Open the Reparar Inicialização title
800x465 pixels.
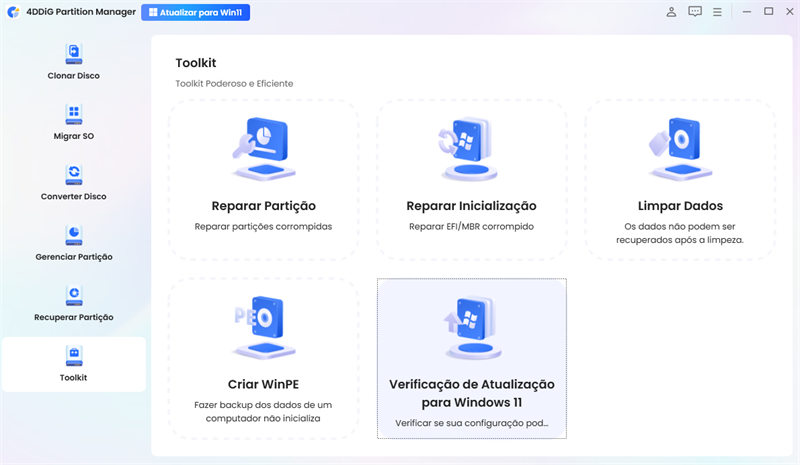(x=471, y=206)
